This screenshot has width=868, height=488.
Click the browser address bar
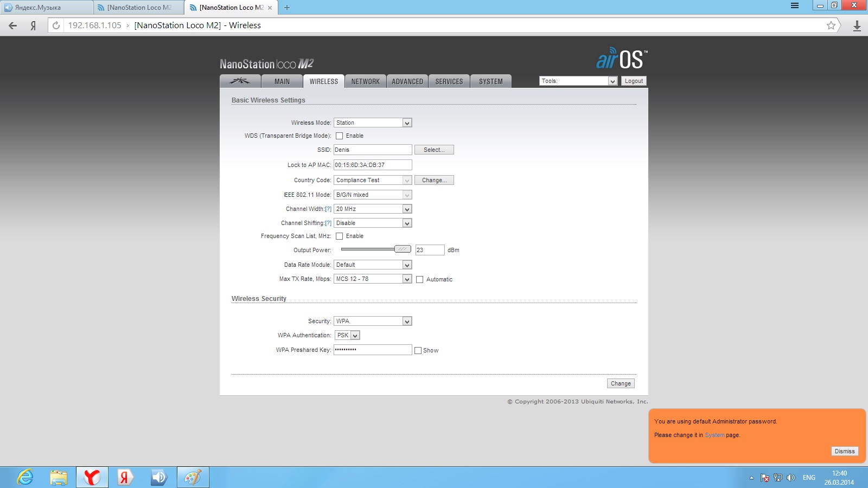445,25
